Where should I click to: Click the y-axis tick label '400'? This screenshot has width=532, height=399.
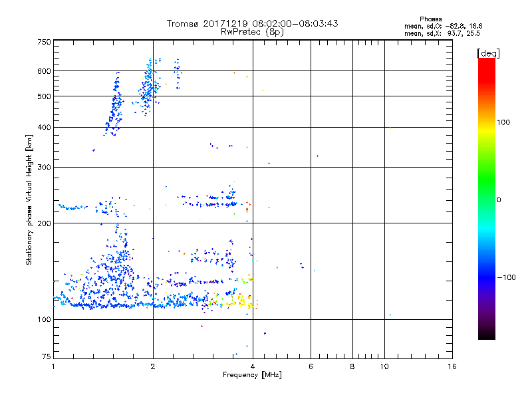coord(44,128)
